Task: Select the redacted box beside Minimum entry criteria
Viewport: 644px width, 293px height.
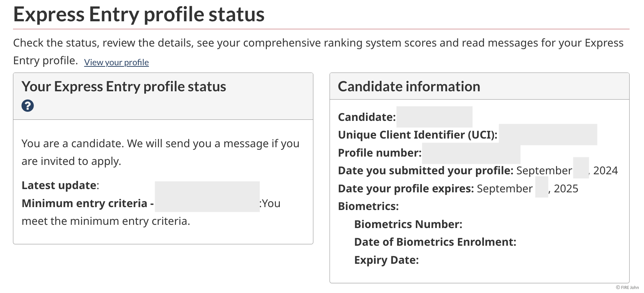Action: coord(207,197)
